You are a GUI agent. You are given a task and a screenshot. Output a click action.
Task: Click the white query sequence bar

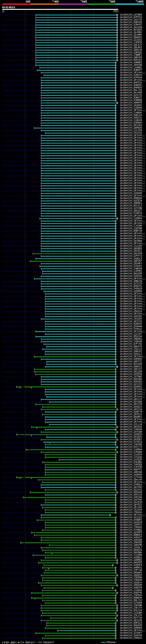tap(60, 10)
